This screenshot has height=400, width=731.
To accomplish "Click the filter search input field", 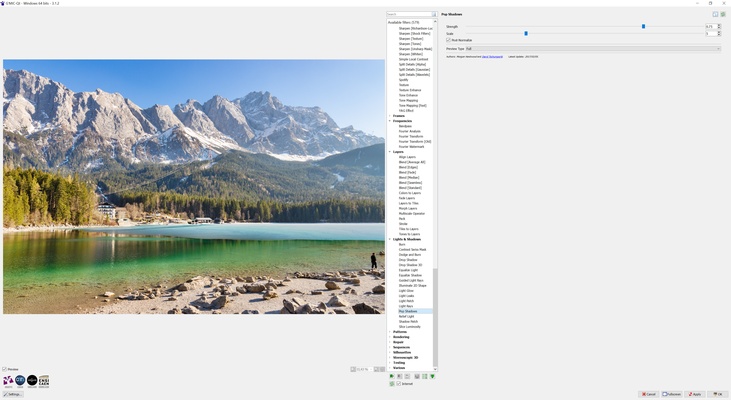I will 409,14.
